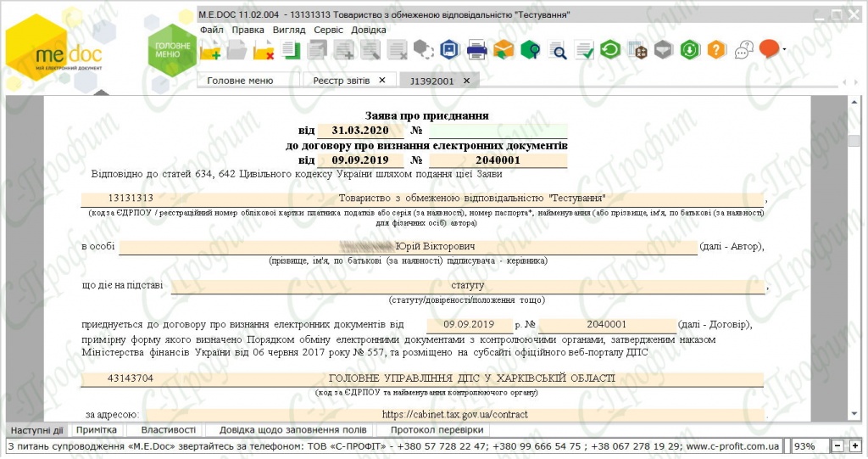Click the greyed-out delete row icon
This screenshot has height=459, width=868.
[x=397, y=50]
